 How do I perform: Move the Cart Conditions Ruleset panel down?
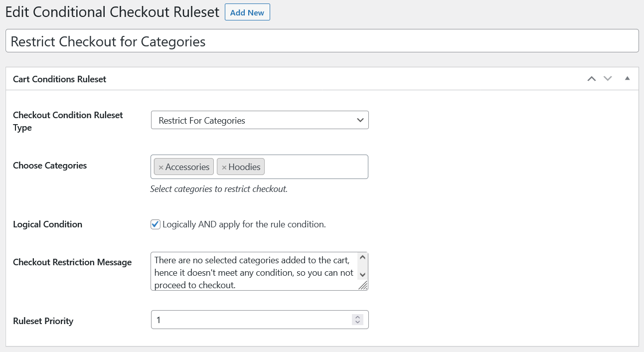click(608, 79)
